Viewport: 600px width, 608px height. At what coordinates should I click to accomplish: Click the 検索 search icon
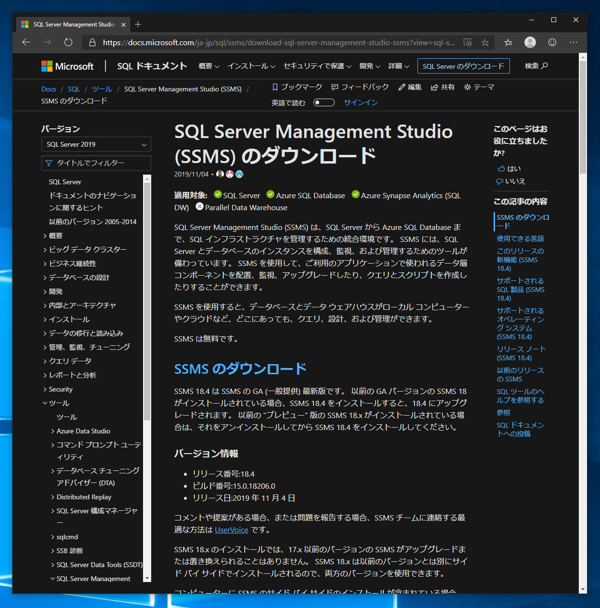point(536,66)
